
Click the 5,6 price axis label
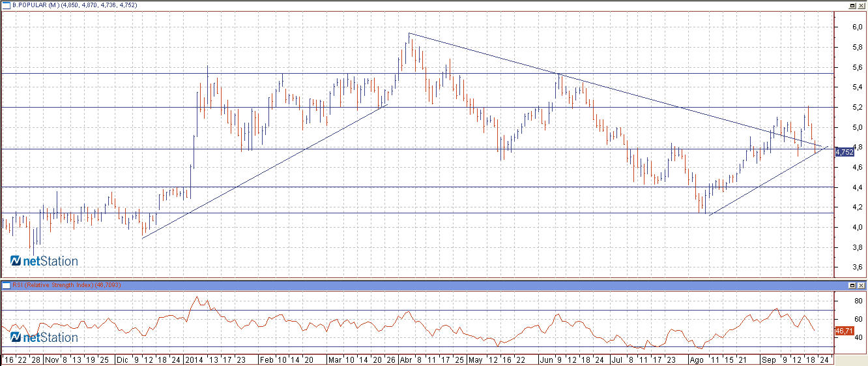858,67
